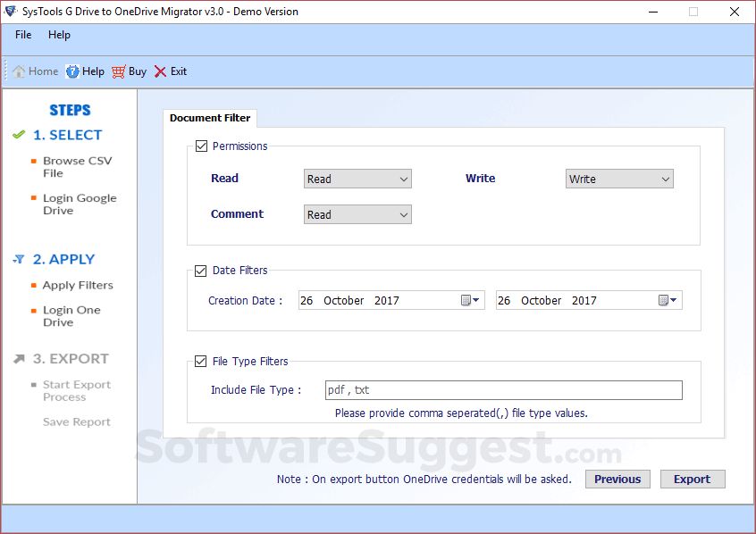This screenshot has height=534, width=756.
Task: Click the Buy shopping cart icon
Action: pyautogui.click(x=119, y=71)
